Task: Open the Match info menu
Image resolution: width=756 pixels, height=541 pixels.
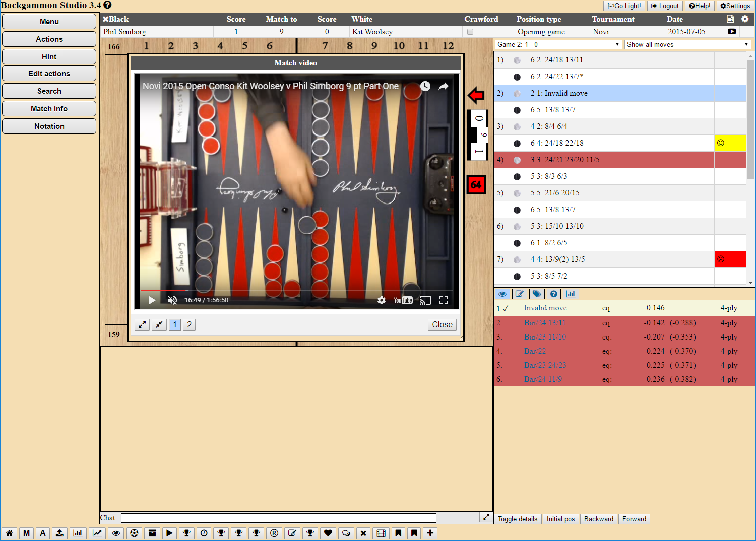Action: pyautogui.click(x=49, y=109)
